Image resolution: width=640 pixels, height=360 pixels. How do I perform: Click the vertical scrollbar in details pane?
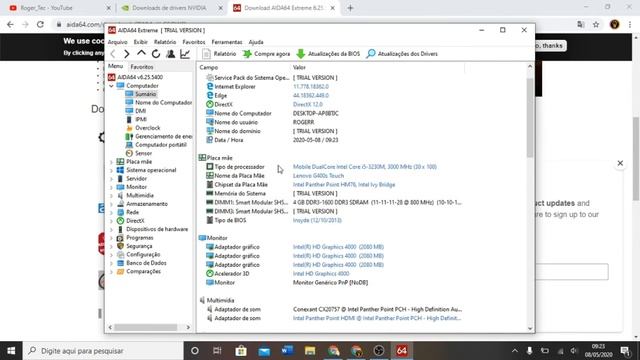point(530,118)
